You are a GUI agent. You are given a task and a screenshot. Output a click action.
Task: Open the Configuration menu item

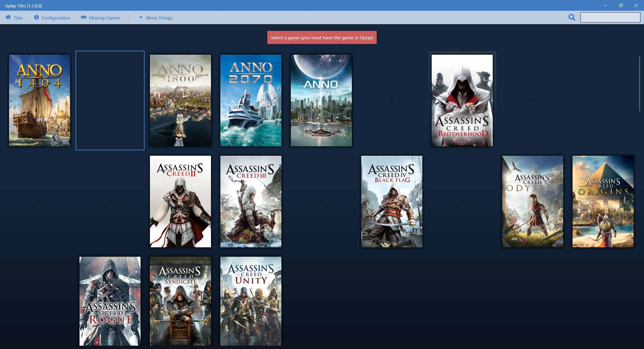56,18
